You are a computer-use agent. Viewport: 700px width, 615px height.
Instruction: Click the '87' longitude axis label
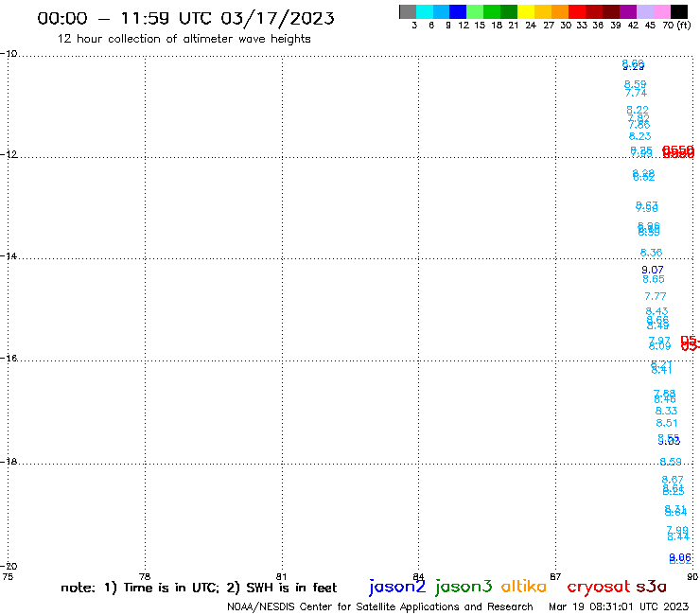pyautogui.click(x=555, y=576)
